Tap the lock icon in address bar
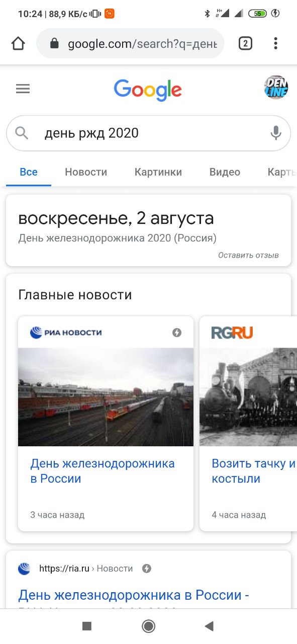Viewport: 297px width, 644px height. (x=55, y=44)
